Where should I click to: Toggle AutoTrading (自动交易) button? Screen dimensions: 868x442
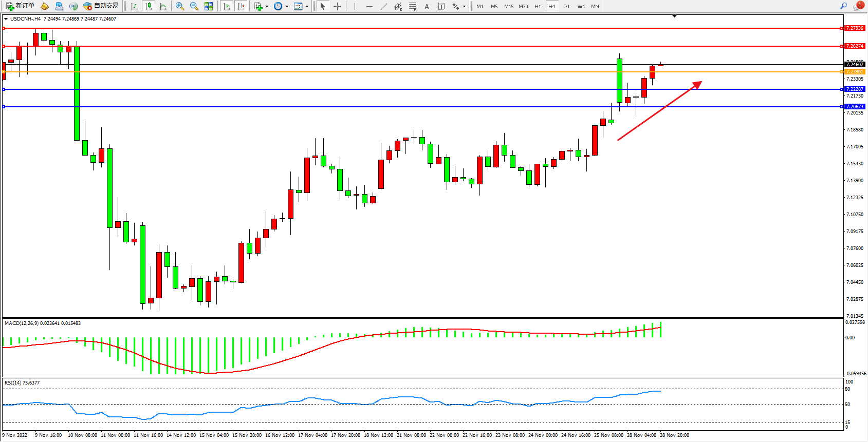click(101, 6)
